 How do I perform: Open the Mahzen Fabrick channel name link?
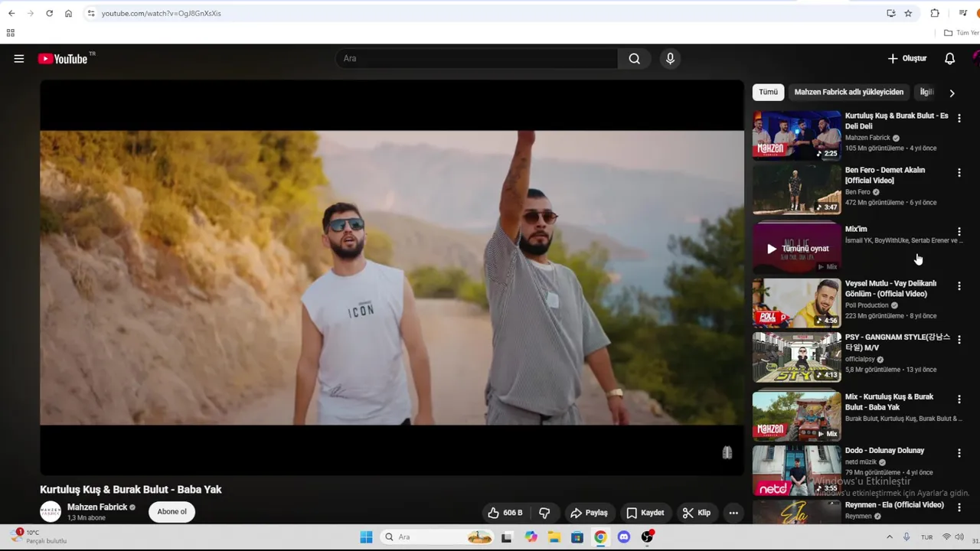(97, 507)
